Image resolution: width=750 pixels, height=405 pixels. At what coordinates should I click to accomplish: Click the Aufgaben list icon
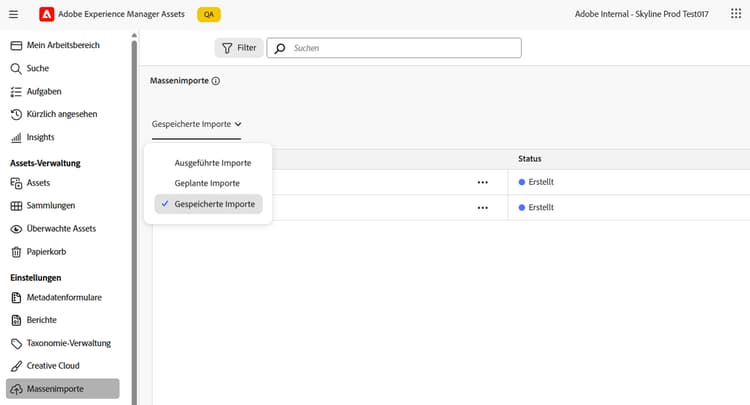[x=16, y=91]
